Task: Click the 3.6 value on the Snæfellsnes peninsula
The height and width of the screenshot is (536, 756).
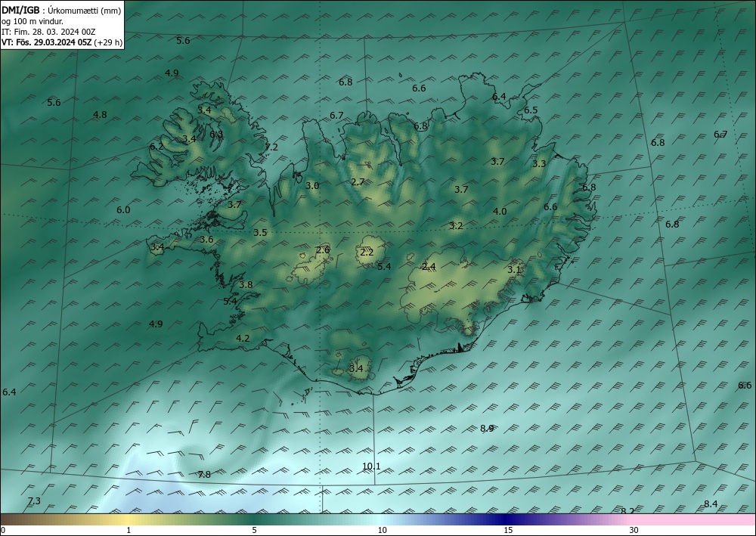Action: (207, 239)
